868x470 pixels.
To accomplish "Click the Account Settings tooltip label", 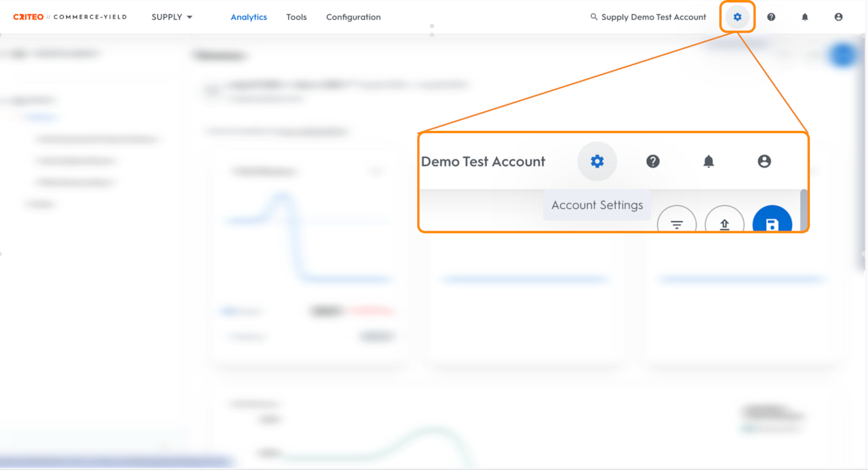I will coord(597,205).
